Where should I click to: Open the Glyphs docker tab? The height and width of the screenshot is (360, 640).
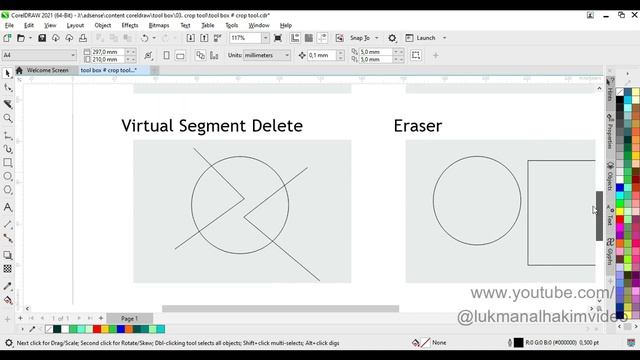coord(610,251)
